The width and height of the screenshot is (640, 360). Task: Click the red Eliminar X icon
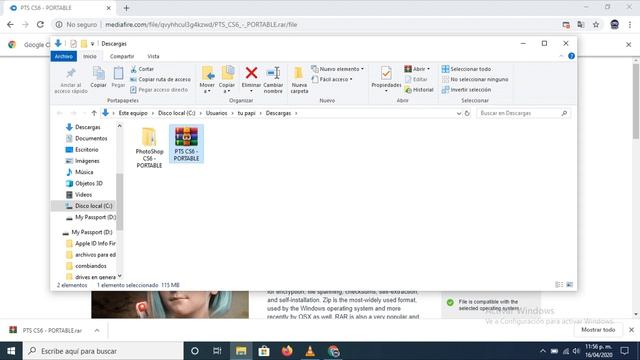[251, 73]
